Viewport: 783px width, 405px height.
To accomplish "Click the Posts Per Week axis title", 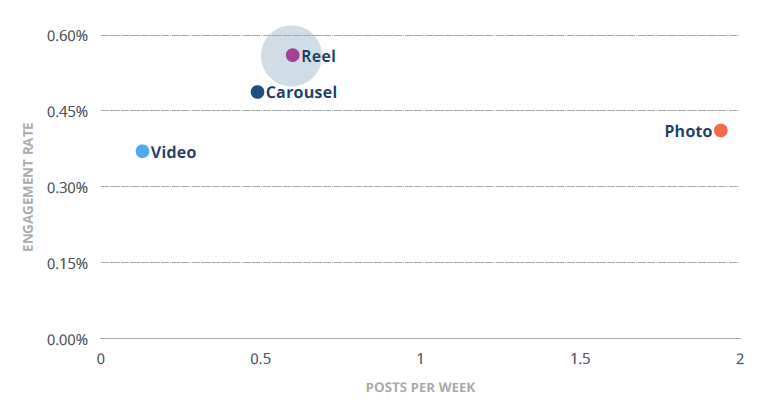I will [x=420, y=388].
